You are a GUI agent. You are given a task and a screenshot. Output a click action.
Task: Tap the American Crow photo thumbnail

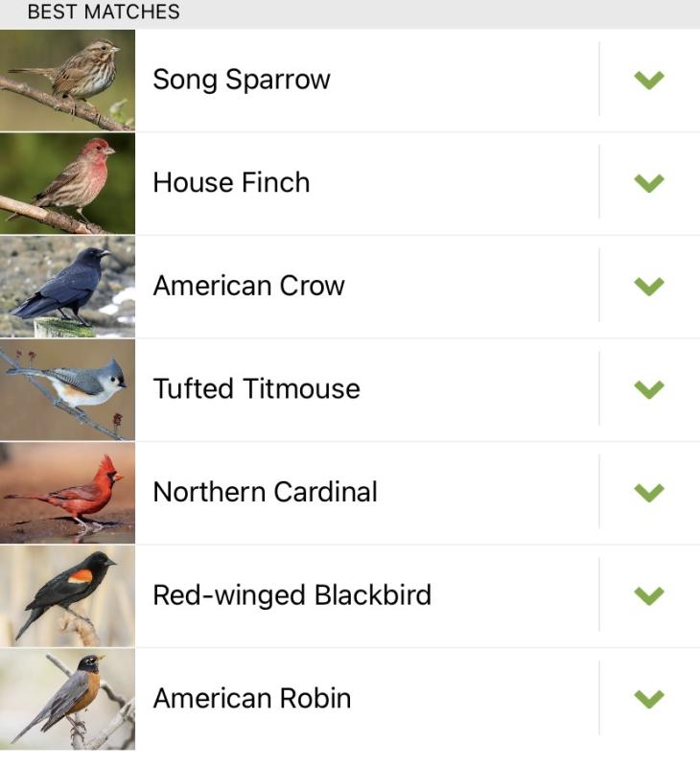tap(67, 287)
